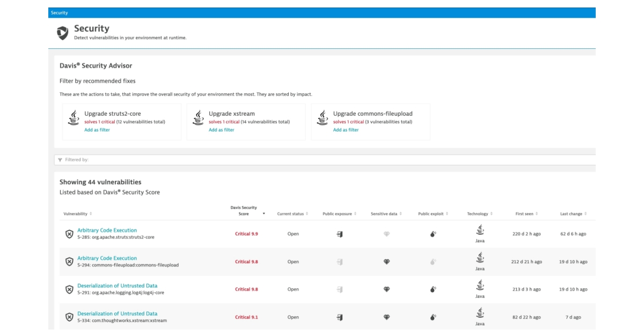Select the Upgrade struts2-core card title
The width and height of the screenshot is (644, 336).
point(113,114)
